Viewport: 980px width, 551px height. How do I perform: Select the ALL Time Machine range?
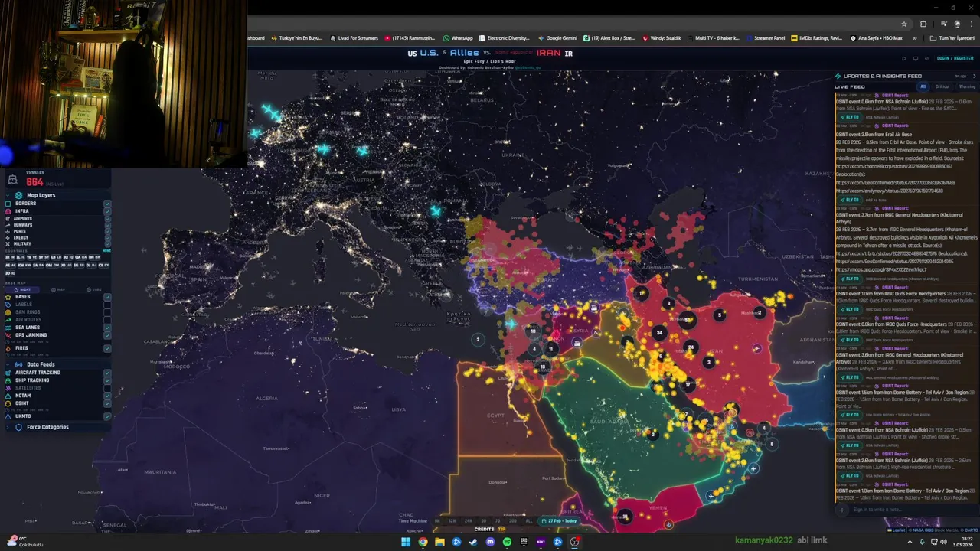pyautogui.click(x=528, y=520)
